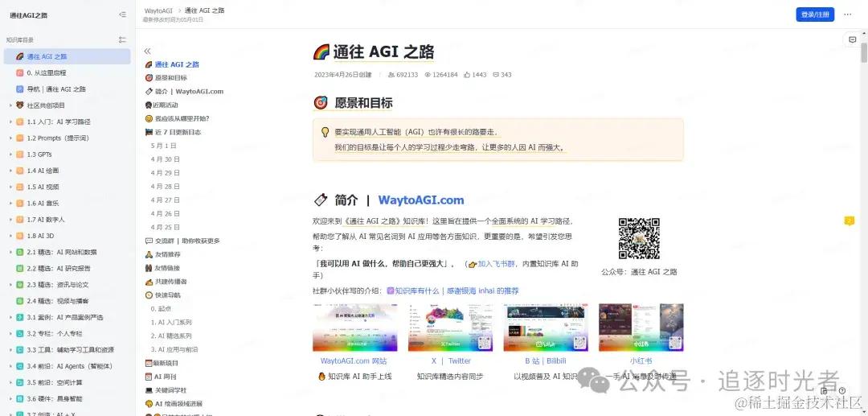868x416 pixels.
Task: Expand the 1.4 AI 绘画 node
Action: (10, 171)
